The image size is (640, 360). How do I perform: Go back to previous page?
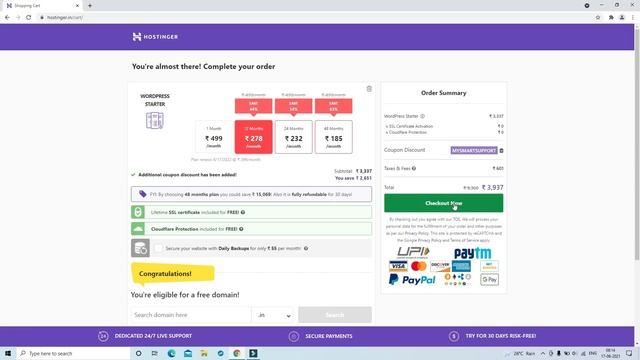click(x=7, y=18)
